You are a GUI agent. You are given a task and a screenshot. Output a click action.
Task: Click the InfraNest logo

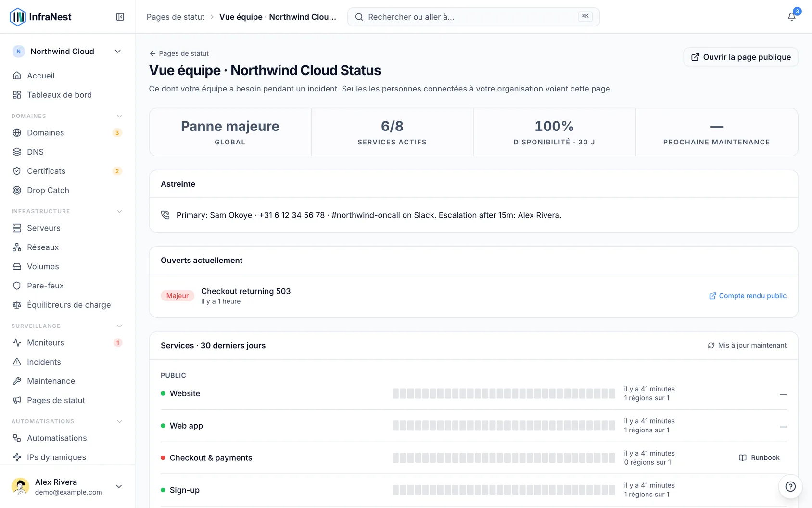(x=40, y=17)
